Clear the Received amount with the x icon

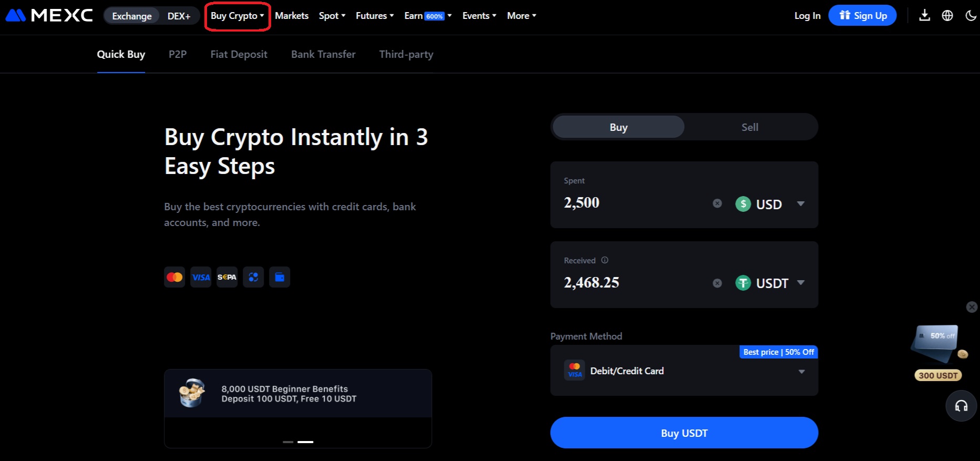pyautogui.click(x=717, y=283)
